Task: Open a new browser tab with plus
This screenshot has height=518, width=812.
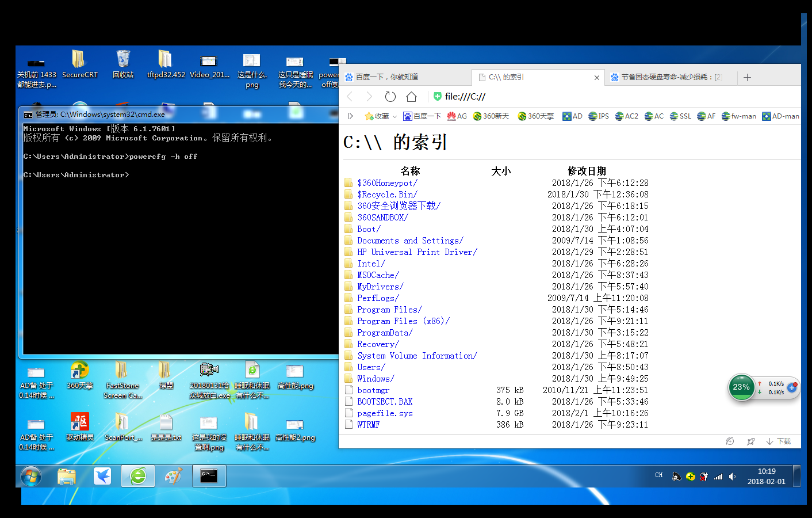Action: click(x=747, y=77)
